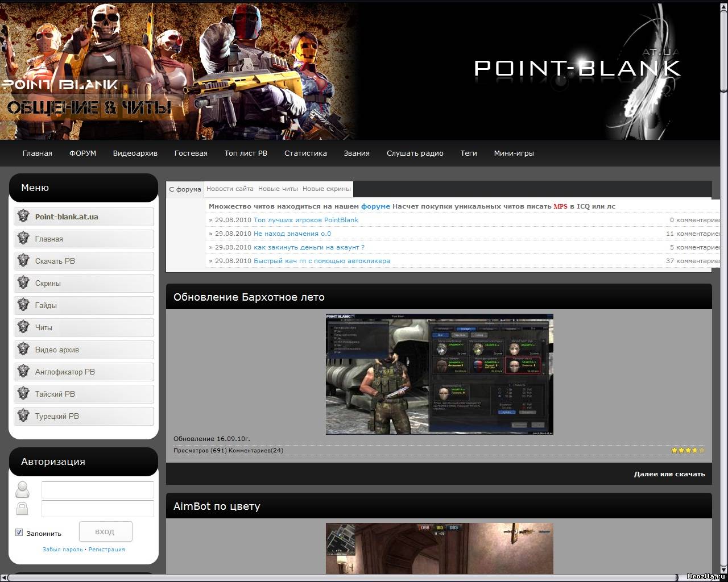Screen dimensions: 728x582
Task: Click the skull icon beside Тайский PB
Action: [x=23, y=393]
